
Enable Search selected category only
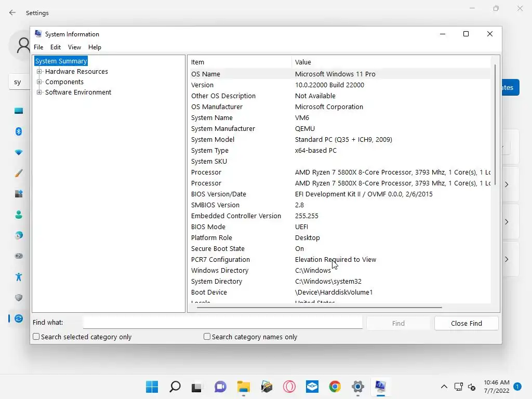(36, 337)
